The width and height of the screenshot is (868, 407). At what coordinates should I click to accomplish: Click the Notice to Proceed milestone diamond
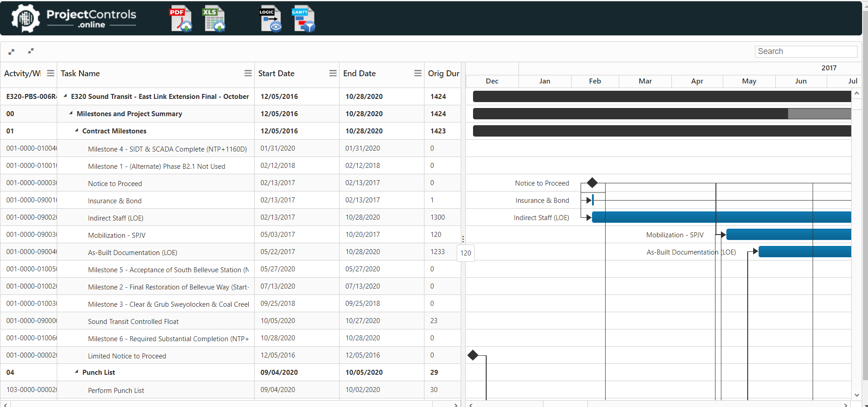coord(592,183)
